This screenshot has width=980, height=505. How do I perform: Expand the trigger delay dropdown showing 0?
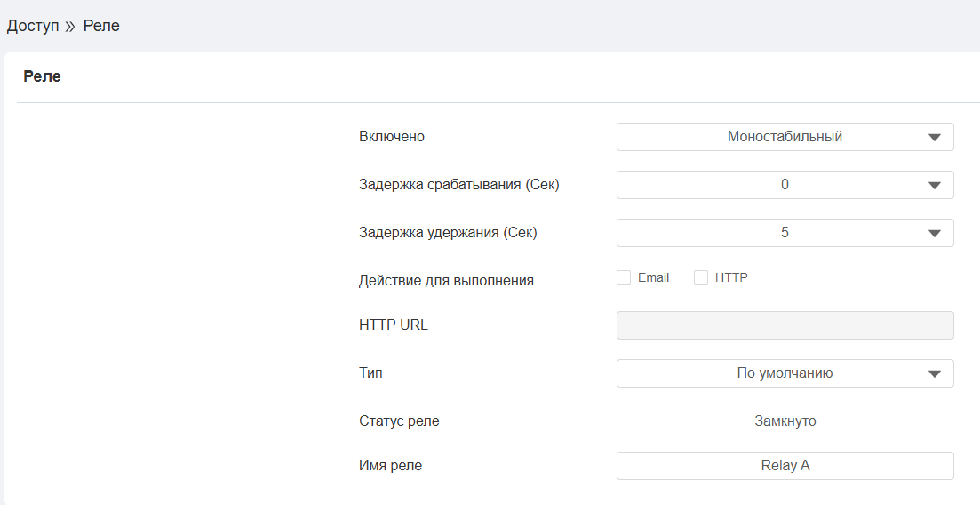[784, 185]
